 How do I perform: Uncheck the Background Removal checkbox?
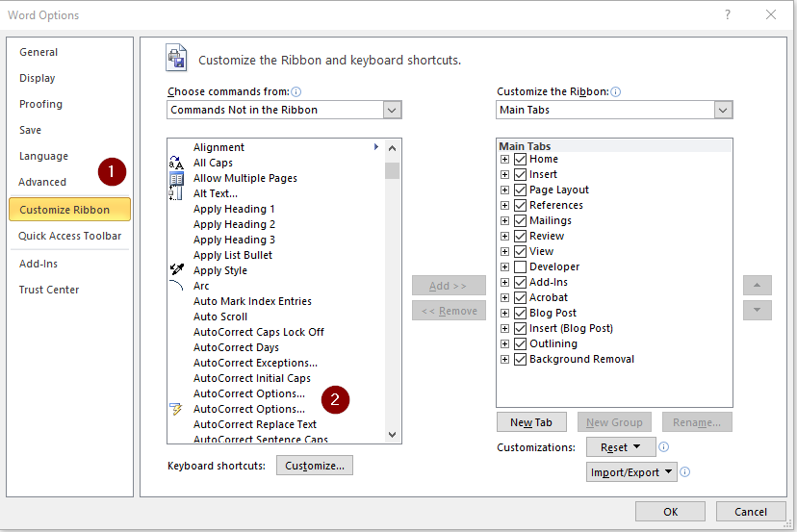click(520, 359)
